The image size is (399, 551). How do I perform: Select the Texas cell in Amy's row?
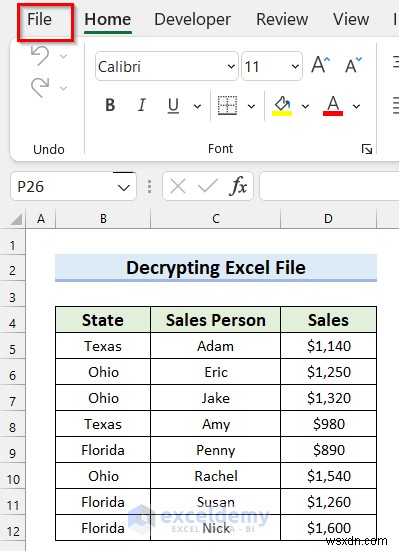[103, 424]
